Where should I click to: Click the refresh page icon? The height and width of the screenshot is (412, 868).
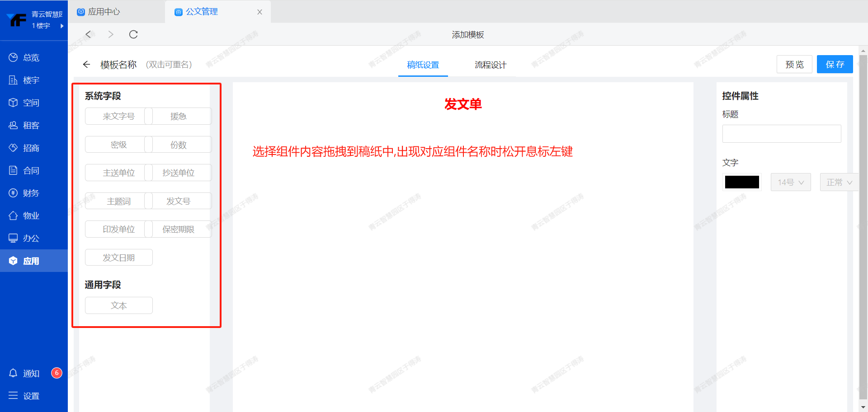[133, 34]
